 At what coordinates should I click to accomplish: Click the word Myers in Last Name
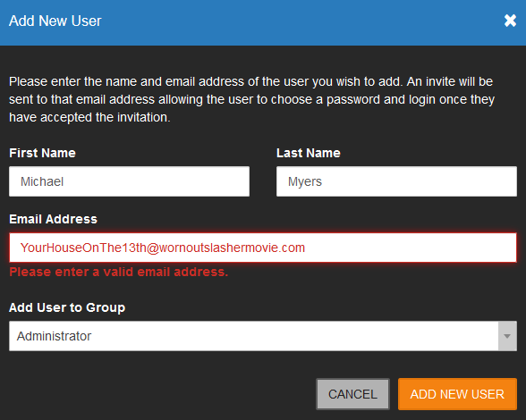[x=304, y=181]
